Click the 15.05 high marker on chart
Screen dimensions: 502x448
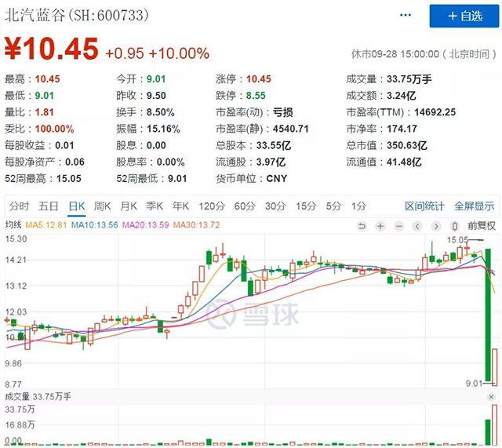click(x=457, y=240)
